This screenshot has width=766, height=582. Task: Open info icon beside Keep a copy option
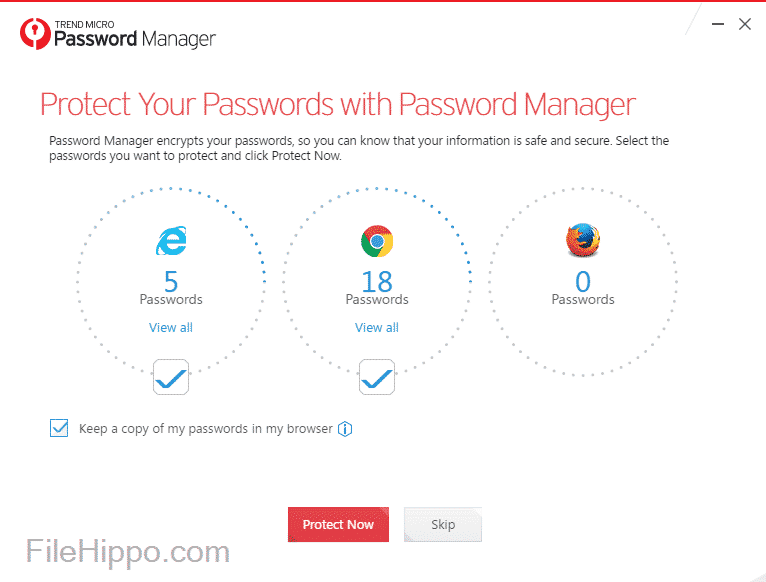coord(345,429)
